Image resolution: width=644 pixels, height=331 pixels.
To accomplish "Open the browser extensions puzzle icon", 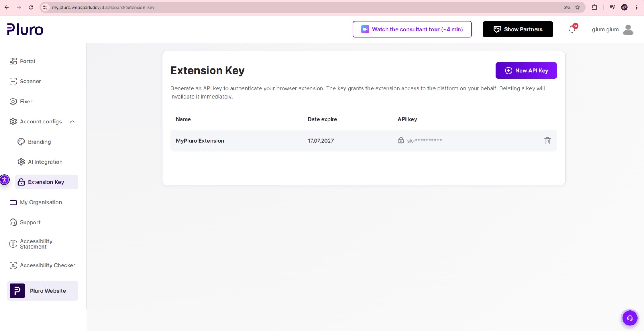I will (x=594, y=7).
